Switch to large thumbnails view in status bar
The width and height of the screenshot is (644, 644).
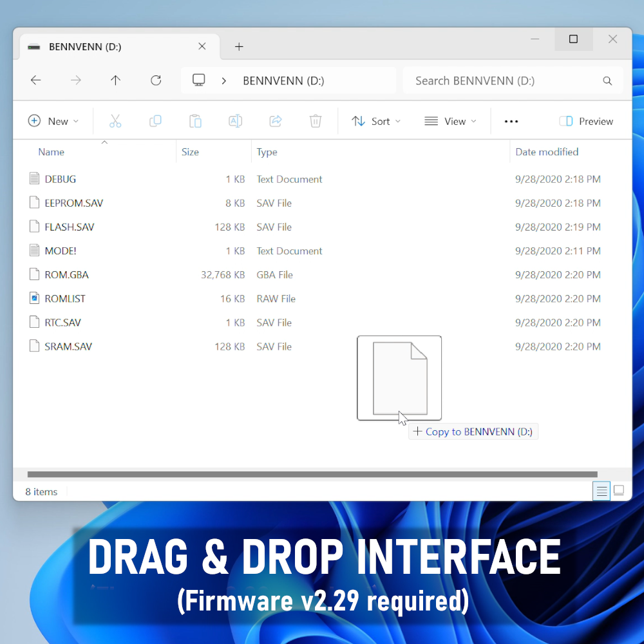pos(619,491)
